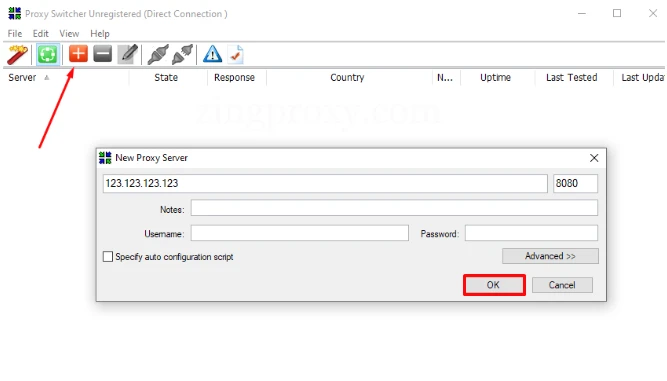Focus the Notes input field
The width and height of the screenshot is (667, 381).
[394, 208]
